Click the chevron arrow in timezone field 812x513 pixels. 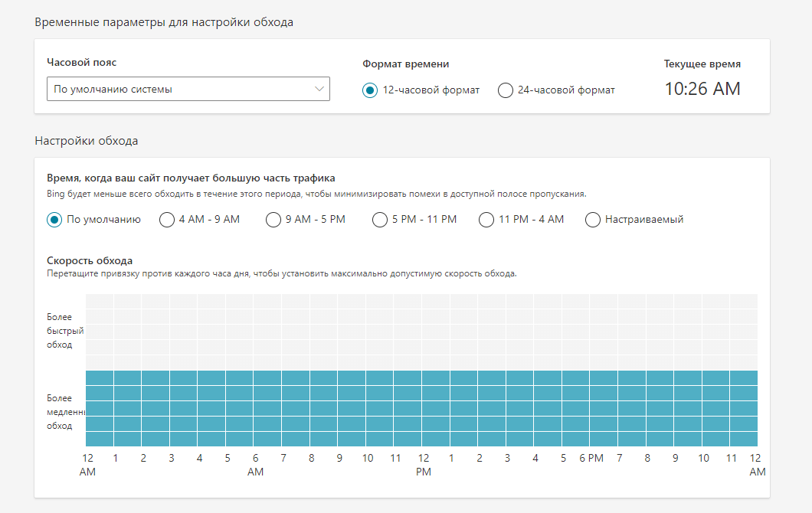tap(319, 89)
